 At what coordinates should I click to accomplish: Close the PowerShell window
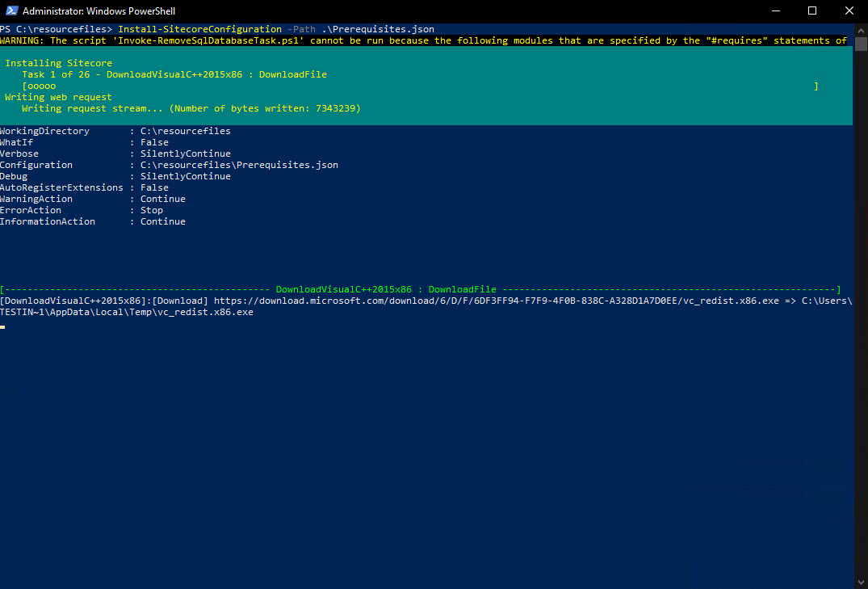pos(849,11)
